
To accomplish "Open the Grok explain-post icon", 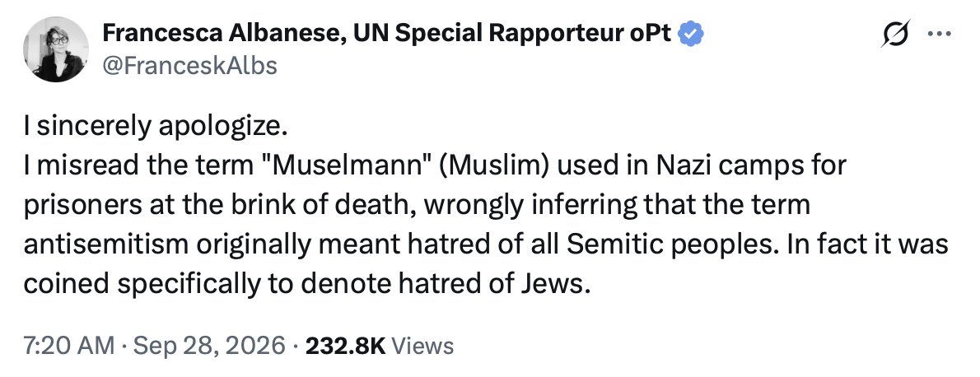I will [896, 34].
